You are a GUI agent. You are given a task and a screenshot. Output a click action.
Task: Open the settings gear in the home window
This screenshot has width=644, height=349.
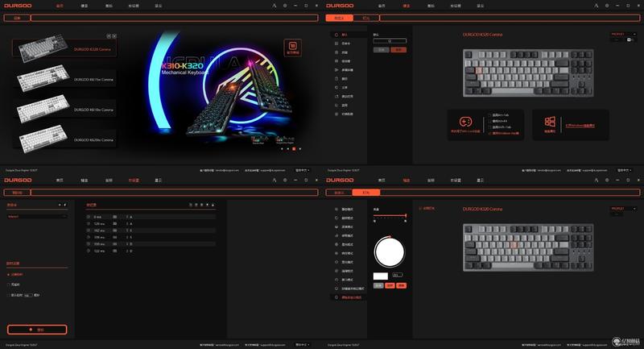pos(285,6)
